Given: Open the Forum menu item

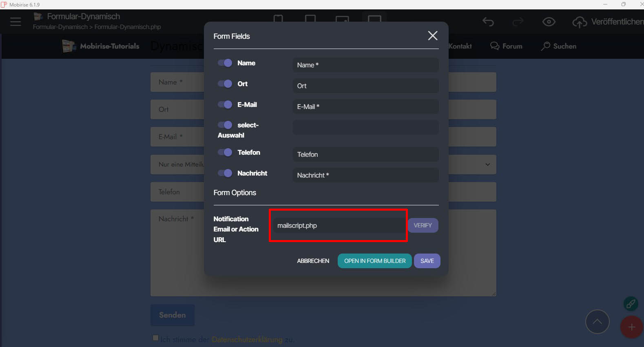Looking at the screenshot, I should tap(506, 46).
